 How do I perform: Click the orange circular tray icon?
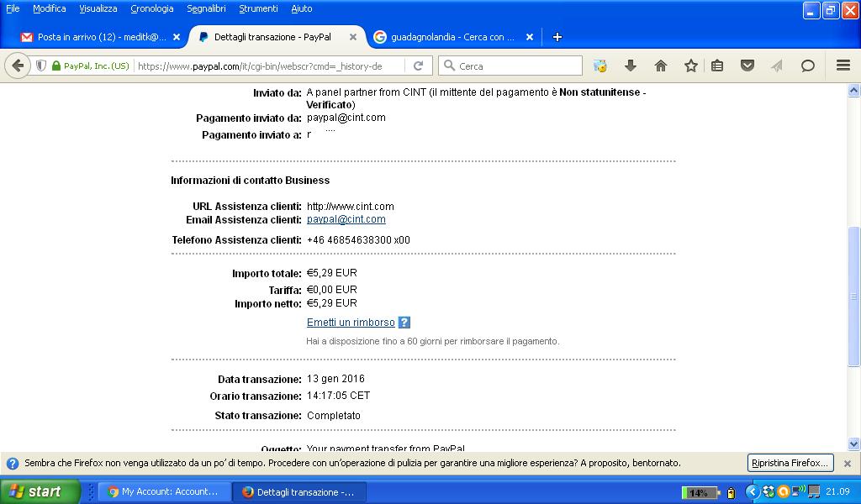(784, 491)
